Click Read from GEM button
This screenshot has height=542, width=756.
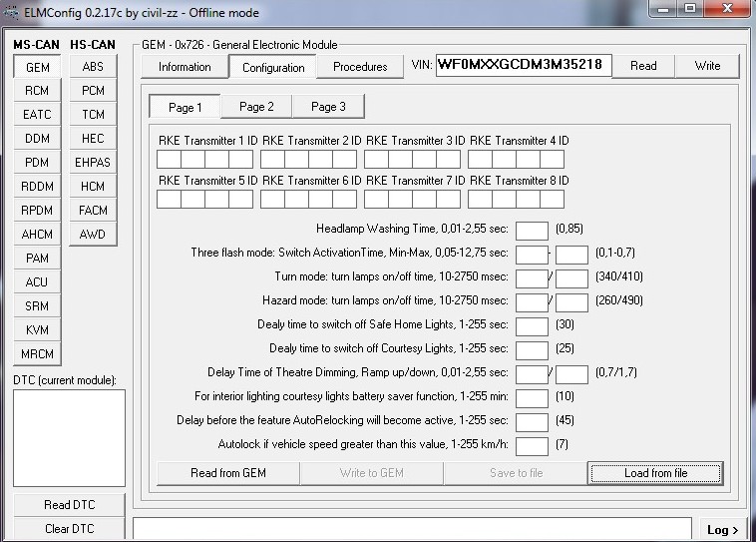(228, 473)
